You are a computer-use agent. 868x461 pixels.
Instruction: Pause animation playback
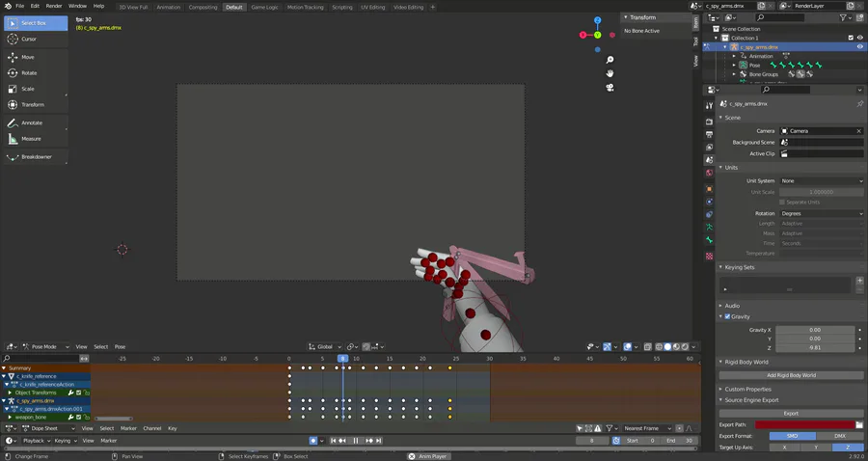(355, 441)
